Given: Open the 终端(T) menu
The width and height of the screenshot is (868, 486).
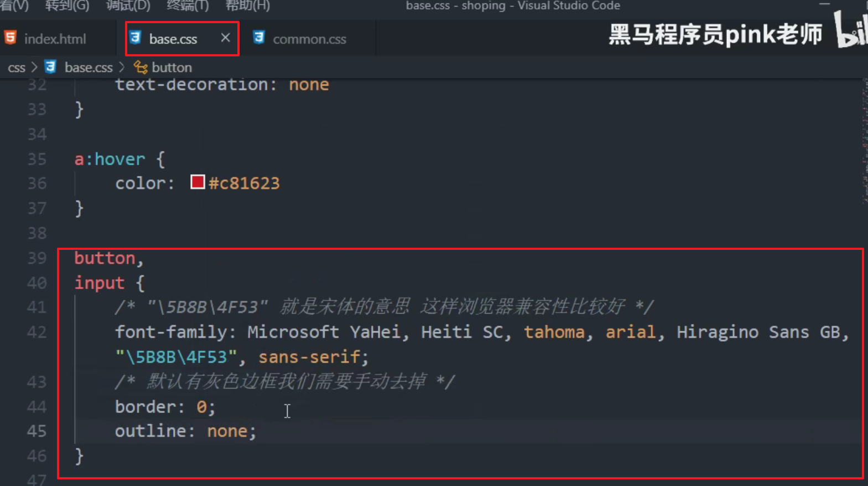Looking at the screenshot, I should click(188, 6).
